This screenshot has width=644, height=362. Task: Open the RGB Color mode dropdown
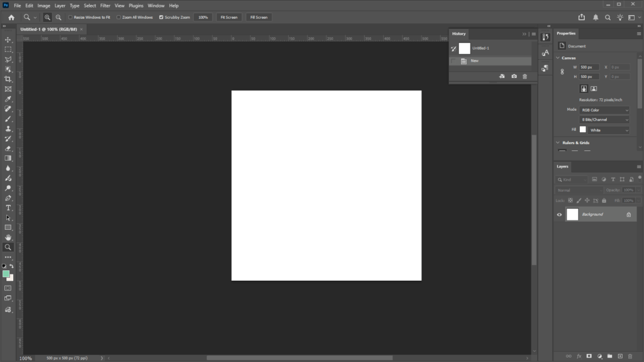point(604,110)
